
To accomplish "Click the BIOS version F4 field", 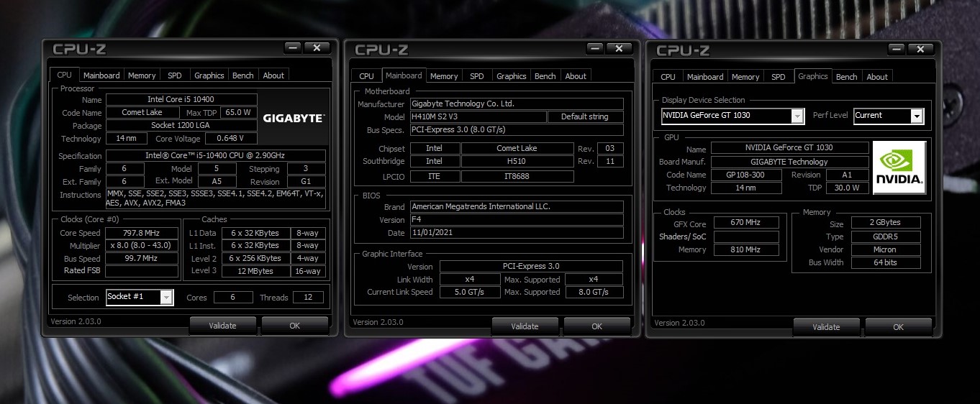I will [517, 220].
